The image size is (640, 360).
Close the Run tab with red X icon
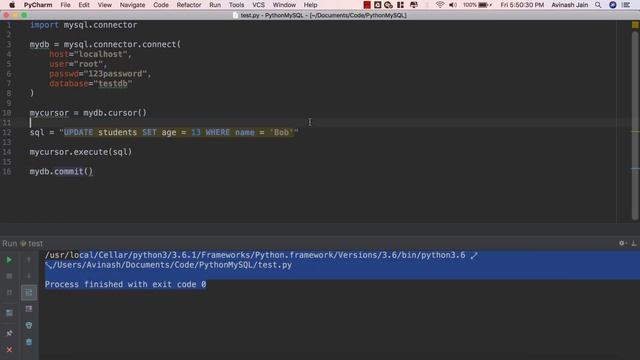(9, 350)
